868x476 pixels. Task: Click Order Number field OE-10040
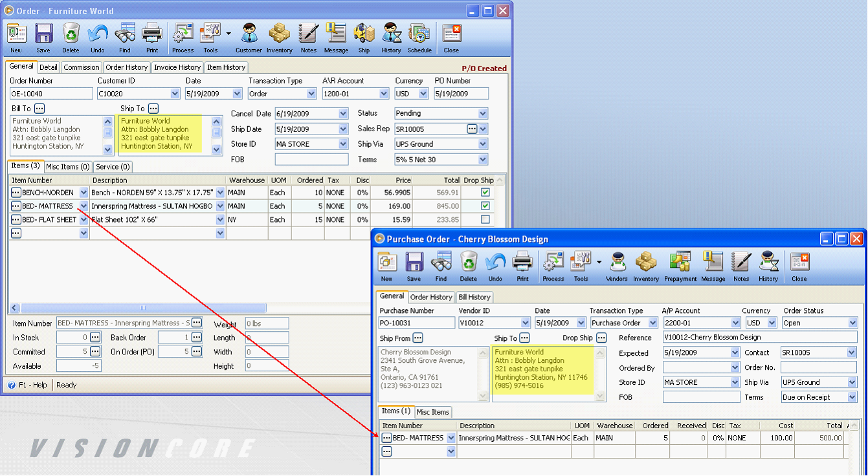tap(52, 94)
